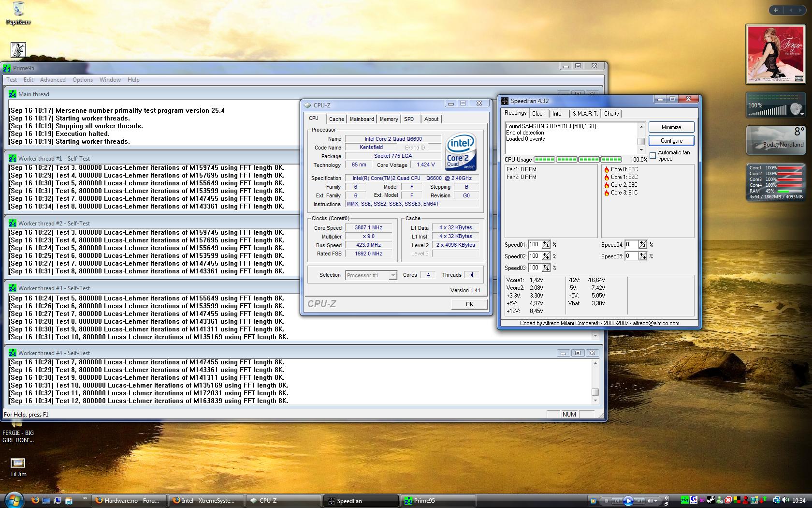Switch to the Cache tab in CPU-Z
812x508 pixels.
point(336,119)
